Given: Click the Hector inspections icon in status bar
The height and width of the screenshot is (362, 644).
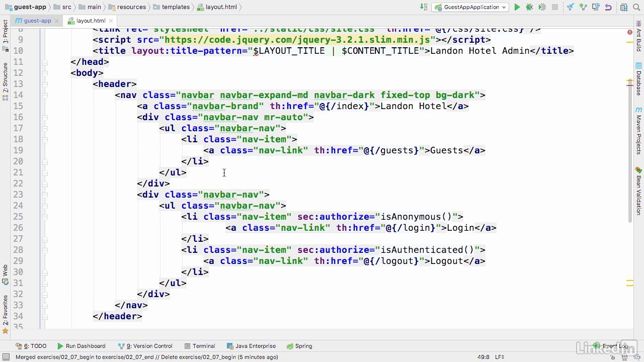Looking at the screenshot, I should (624, 357).
